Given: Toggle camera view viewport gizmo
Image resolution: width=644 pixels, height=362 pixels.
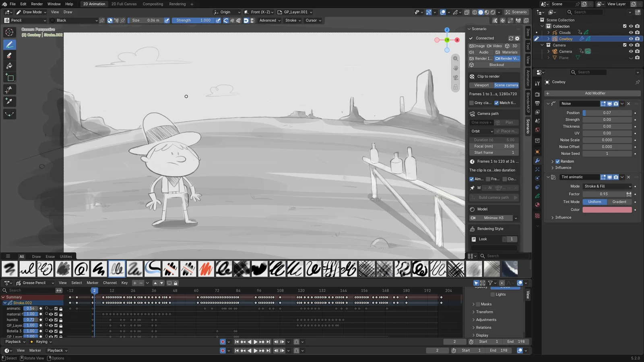Looking at the screenshot, I should tap(456, 77).
